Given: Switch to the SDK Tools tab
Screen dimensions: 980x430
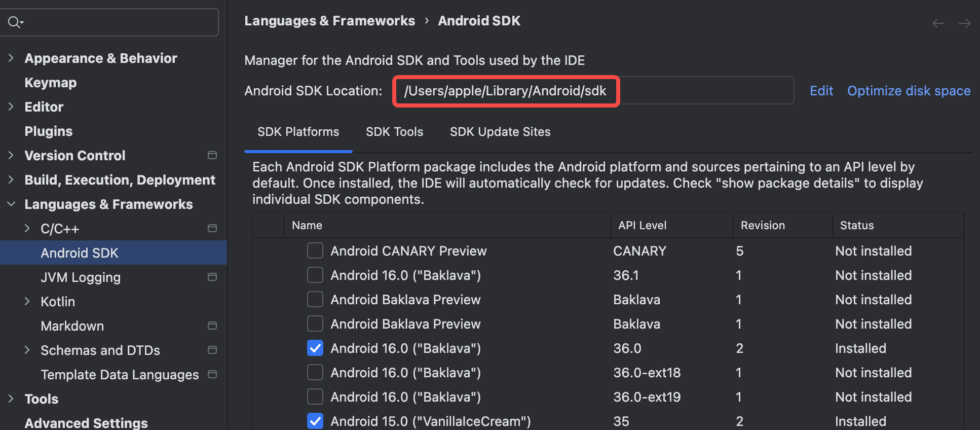Looking at the screenshot, I should (394, 132).
